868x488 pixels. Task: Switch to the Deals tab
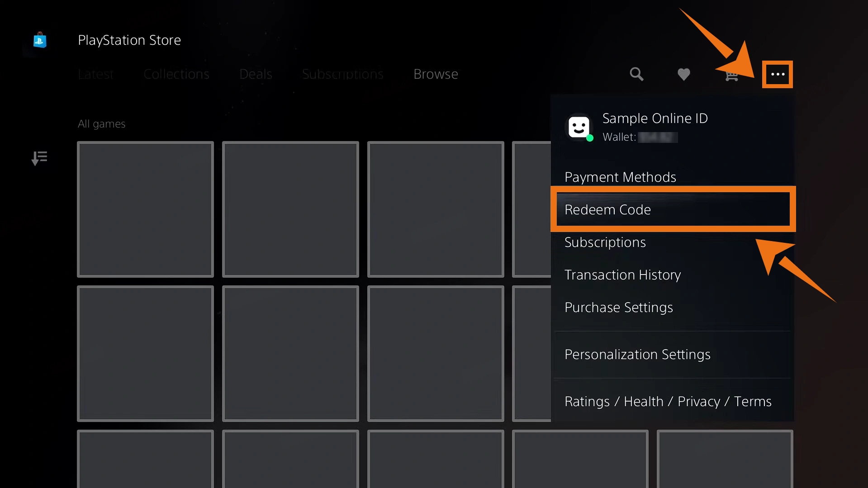(x=256, y=74)
